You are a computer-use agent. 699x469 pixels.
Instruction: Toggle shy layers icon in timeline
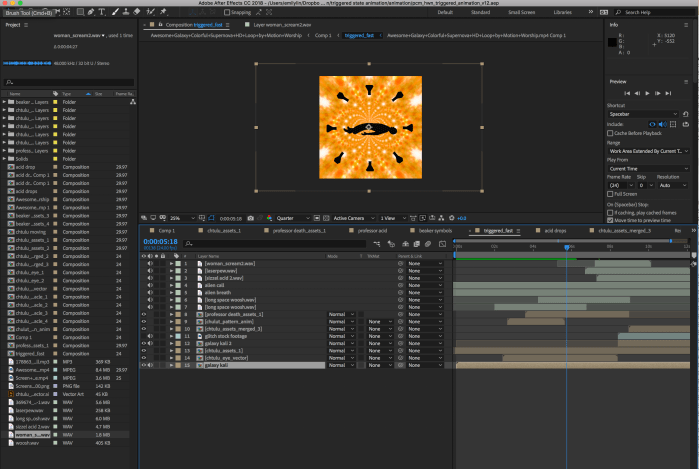[405, 244]
